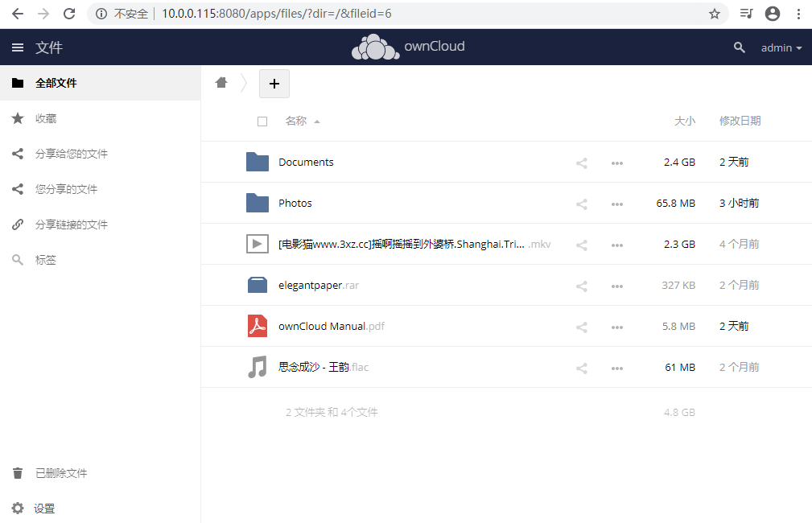Viewport: 812px width, 523px height.
Task: Click the browser address bar URL
Action: 277,14
